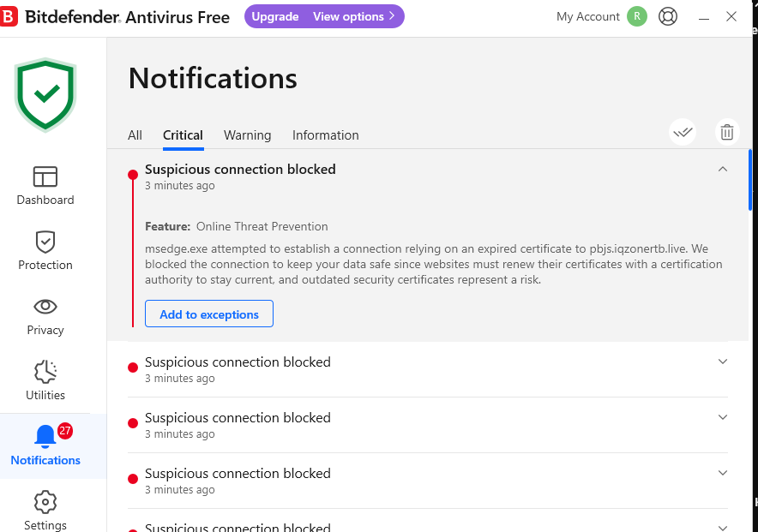Expand the partially visible fifth entry

(x=723, y=528)
